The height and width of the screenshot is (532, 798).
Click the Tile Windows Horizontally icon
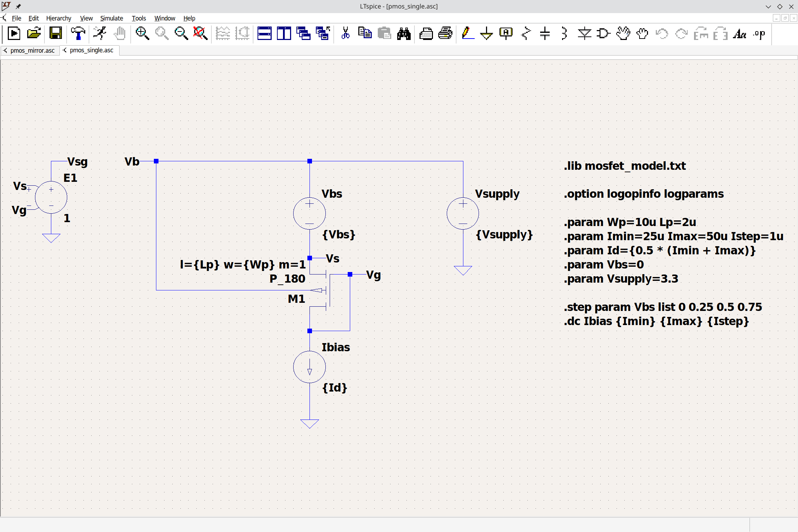pos(264,34)
